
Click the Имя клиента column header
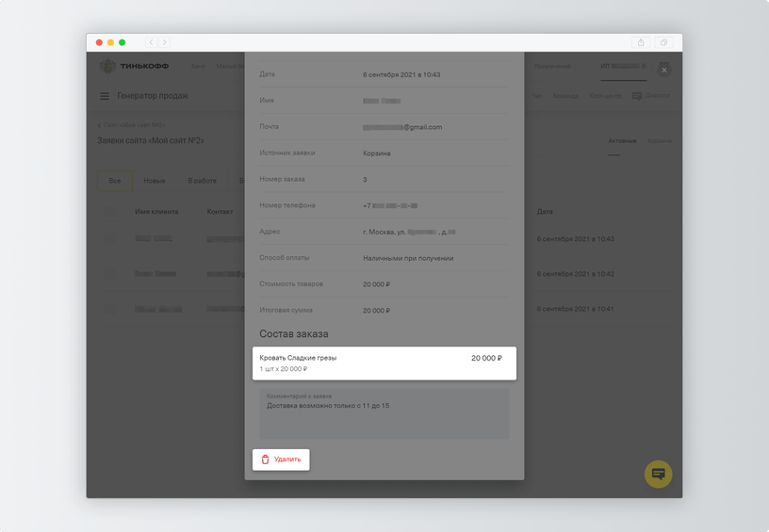coord(156,212)
